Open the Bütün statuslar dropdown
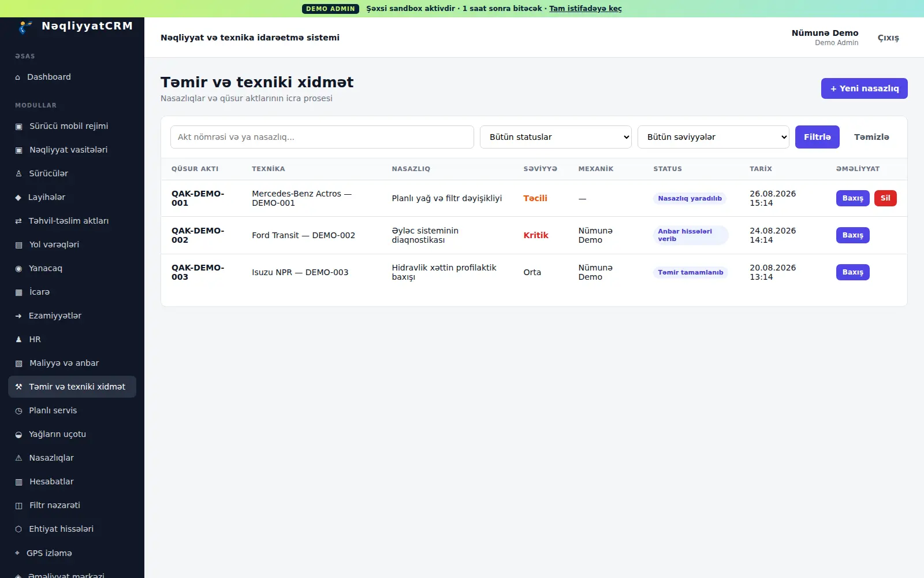This screenshot has width=924, height=578. (556, 137)
